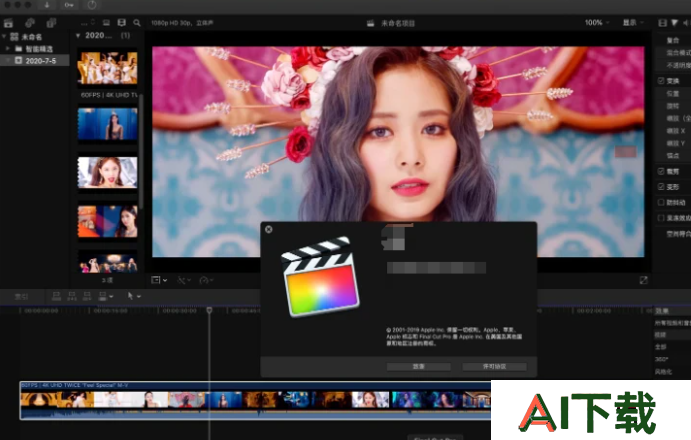Show the Libraries sidebar clapper icon
Screen dimensions: 691x440
point(8,23)
